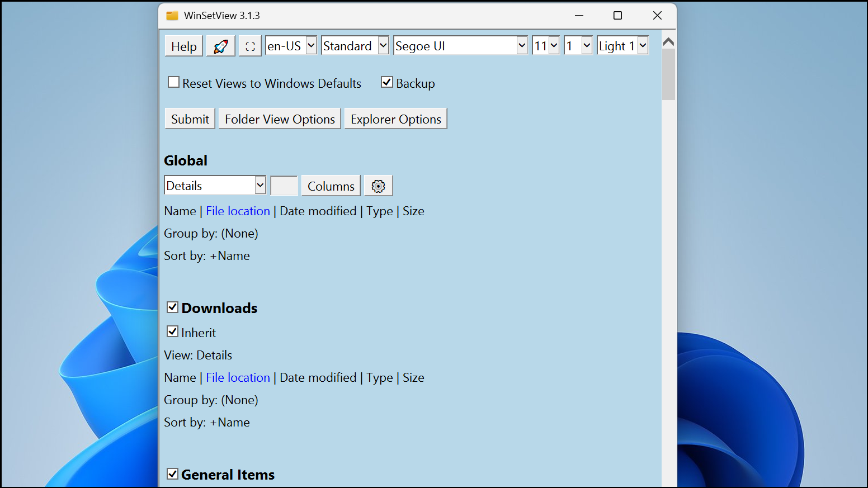Open the Global settings gear icon
The width and height of the screenshot is (868, 488).
coord(379,186)
